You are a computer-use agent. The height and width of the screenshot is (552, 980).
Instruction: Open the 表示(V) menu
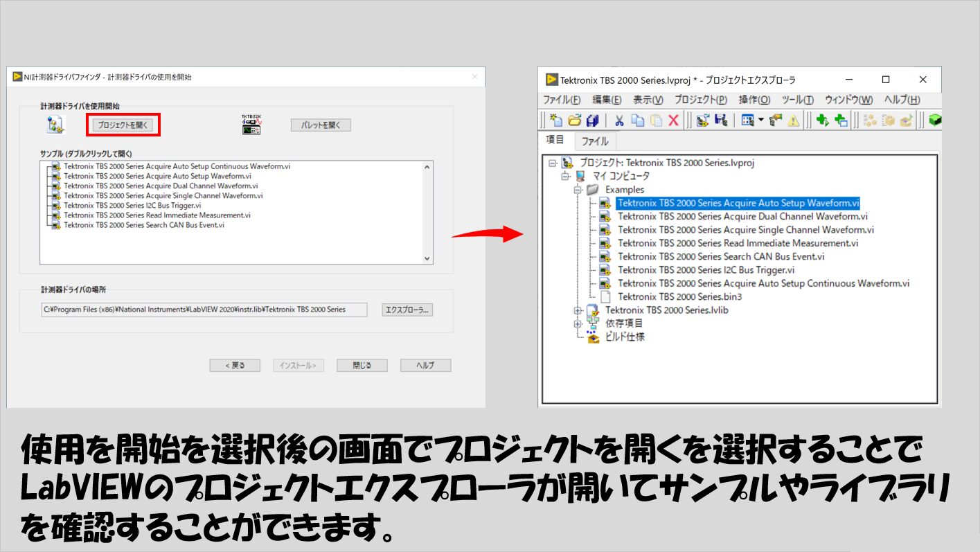648,100
